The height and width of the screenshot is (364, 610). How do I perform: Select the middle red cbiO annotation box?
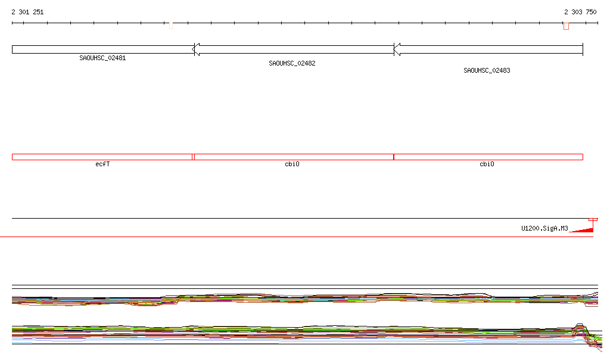(x=294, y=157)
